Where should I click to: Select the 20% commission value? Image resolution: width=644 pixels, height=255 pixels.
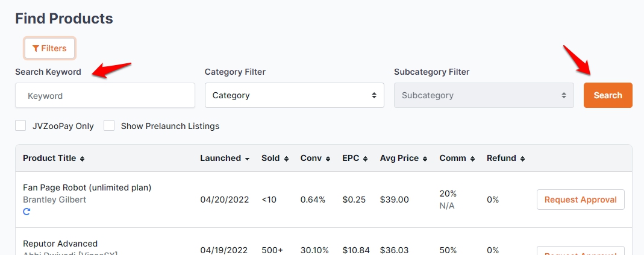(448, 194)
